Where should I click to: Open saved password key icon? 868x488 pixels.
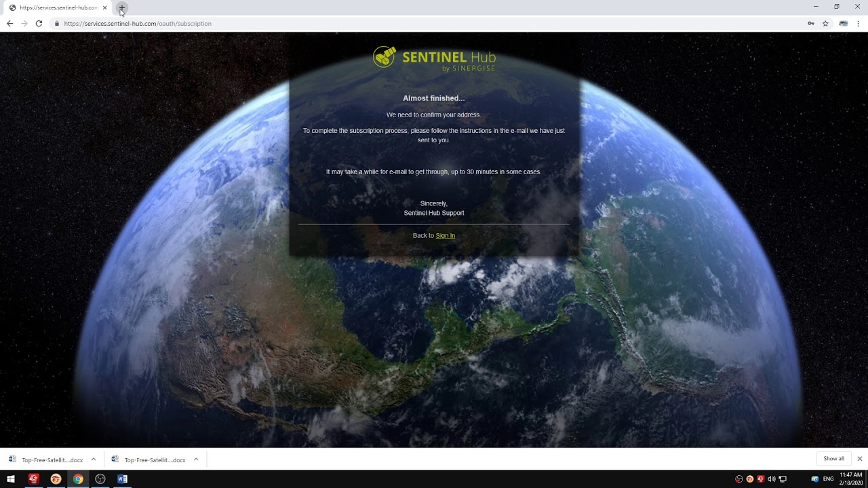pyautogui.click(x=810, y=23)
